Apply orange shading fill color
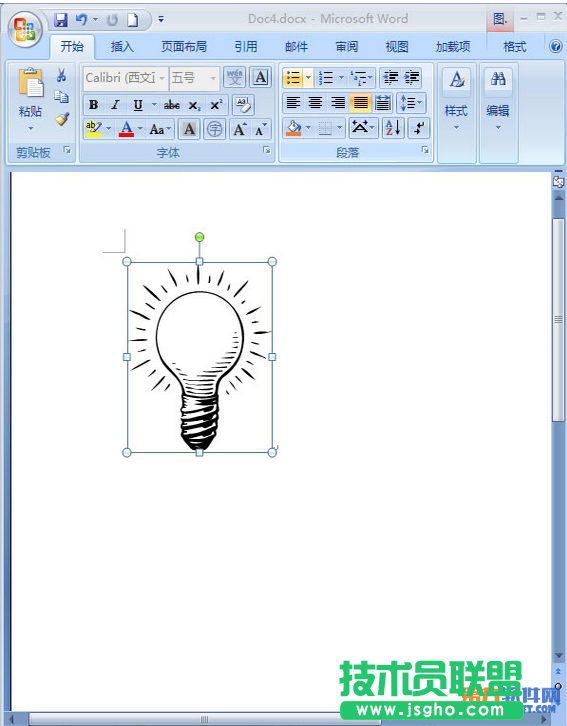The width and height of the screenshot is (567, 726). [293, 127]
